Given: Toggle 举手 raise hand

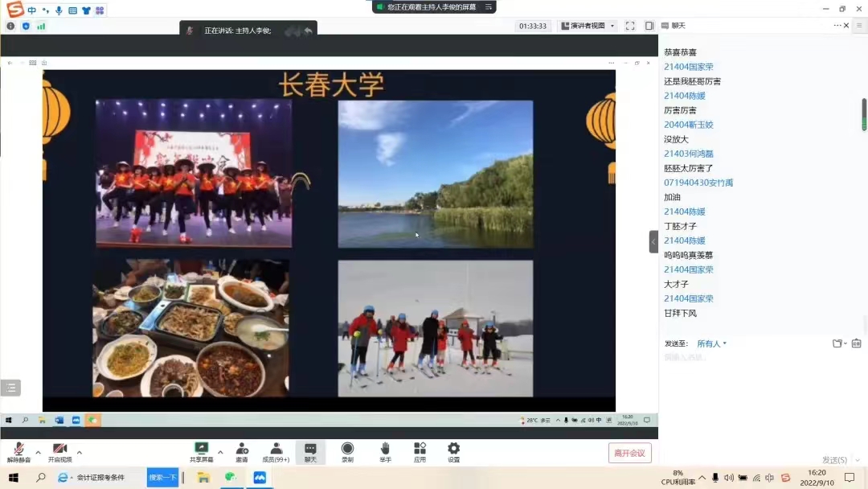Looking at the screenshot, I should pos(385,452).
